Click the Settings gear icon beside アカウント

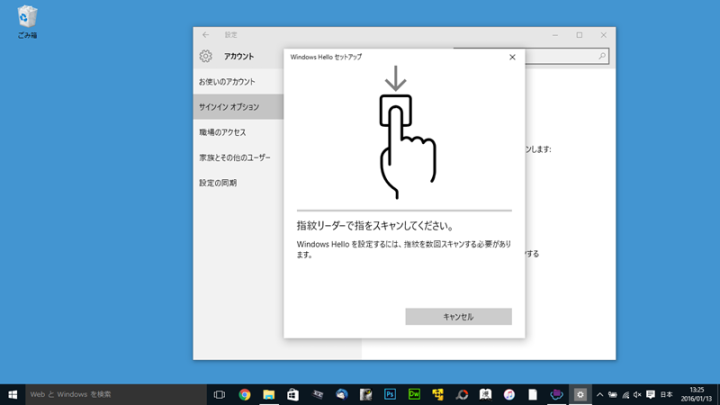[x=206, y=57]
